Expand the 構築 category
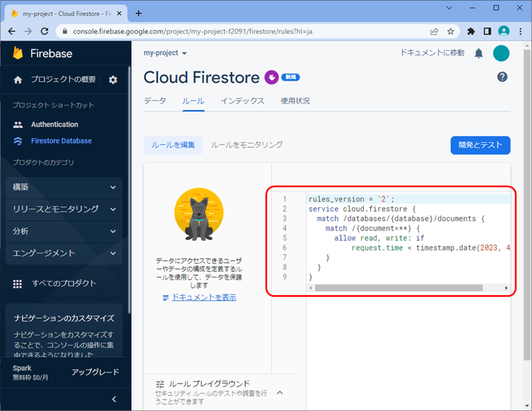Viewport: 532px width, 411px height. [64, 187]
